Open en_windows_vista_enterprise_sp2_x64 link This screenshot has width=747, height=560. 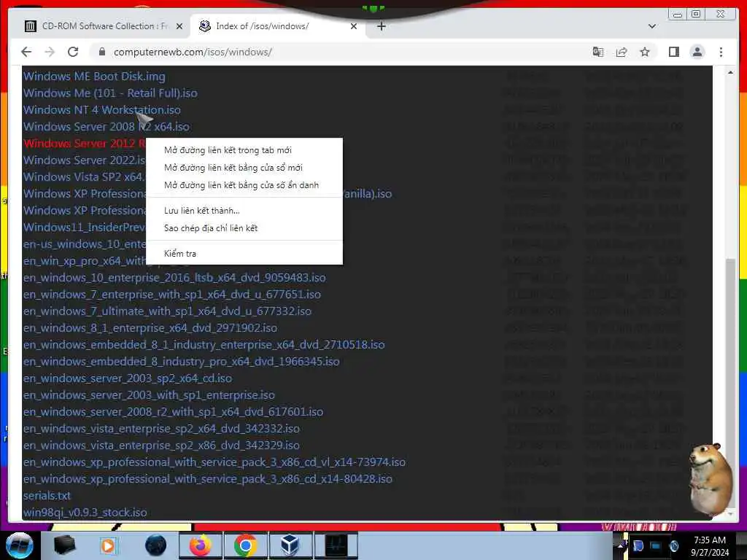[x=161, y=429]
